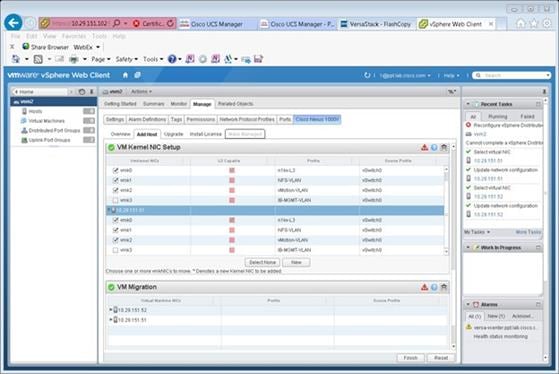Toggle vmk1 checkbox above the highlighted host row
This screenshot has height=374, width=559.
point(116,180)
